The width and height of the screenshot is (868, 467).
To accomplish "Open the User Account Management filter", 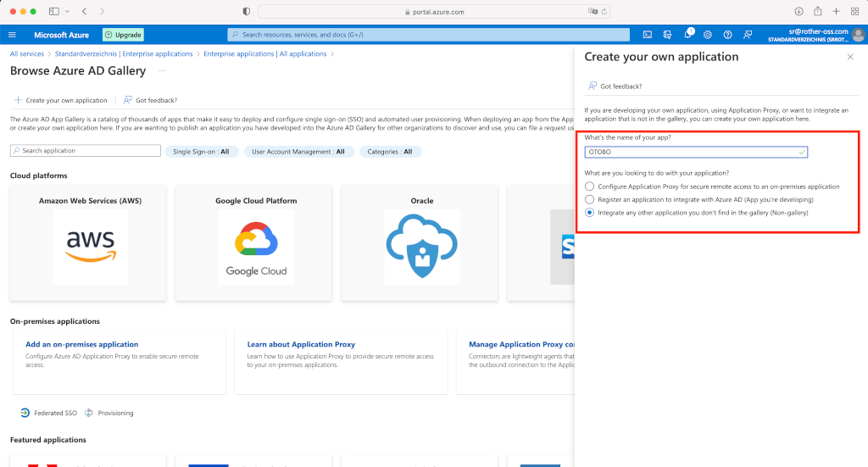I will click(298, 152).
